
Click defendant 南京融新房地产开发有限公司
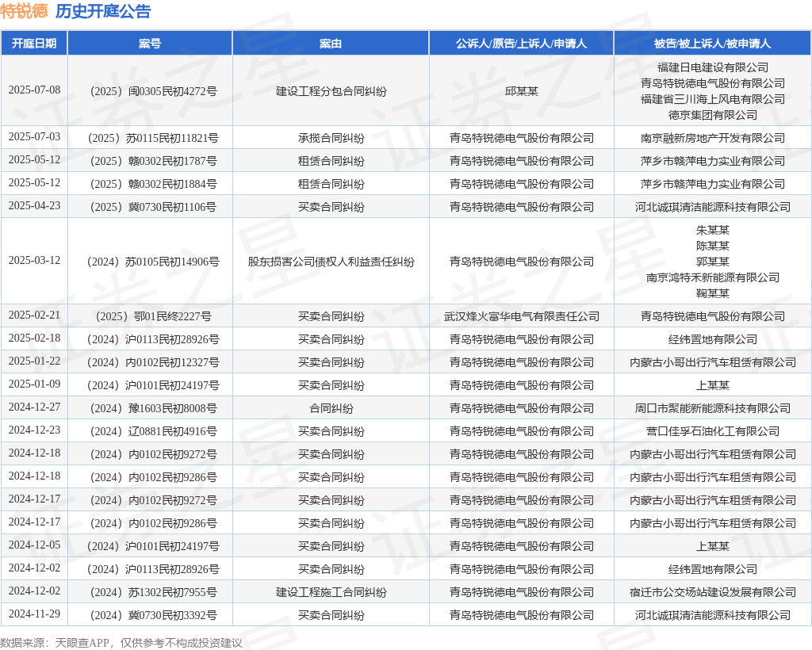coord(713,138)
